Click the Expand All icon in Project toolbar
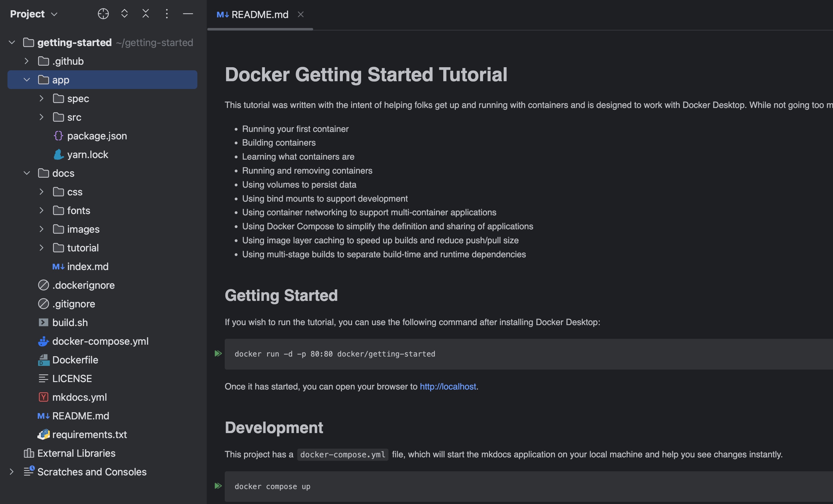The height and width of the screenshot is (504, 833). [x=125, y=14]
